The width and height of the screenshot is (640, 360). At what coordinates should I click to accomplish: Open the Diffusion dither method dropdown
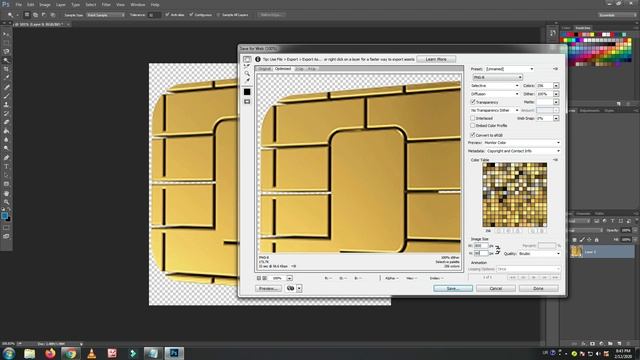click(x=495, y=94)
